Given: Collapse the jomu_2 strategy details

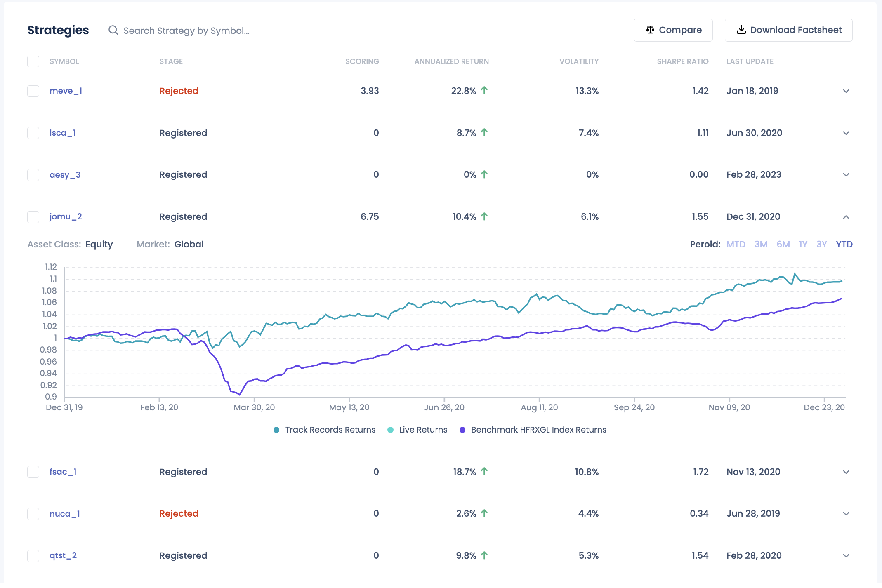Looking at the screenshot, I should click(846, 217).
